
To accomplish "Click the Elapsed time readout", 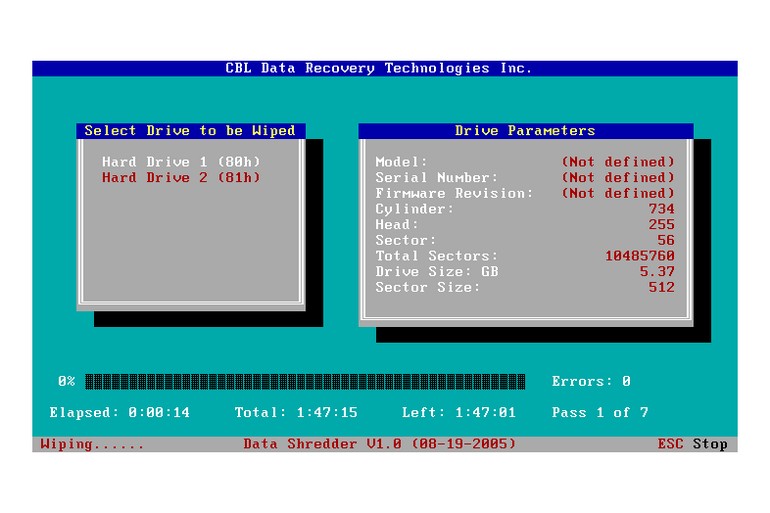I will coord(120,413).
